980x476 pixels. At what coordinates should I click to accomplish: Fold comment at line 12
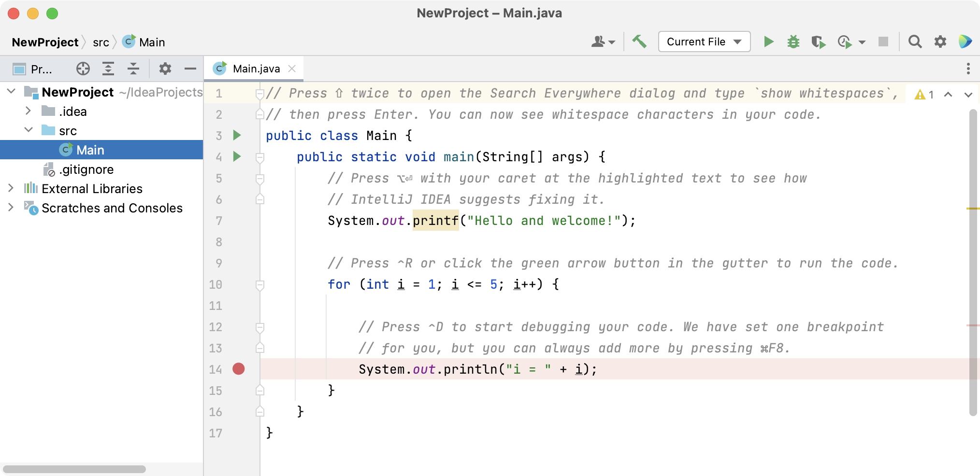[260, 327]
